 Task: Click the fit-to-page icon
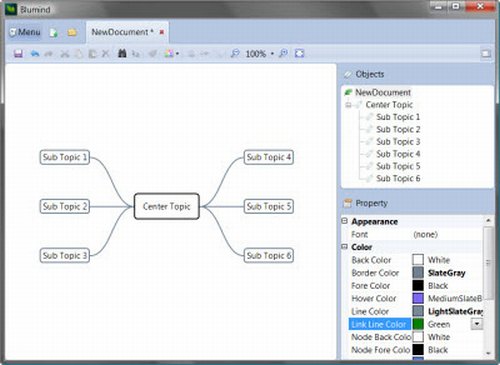(299, 53)
